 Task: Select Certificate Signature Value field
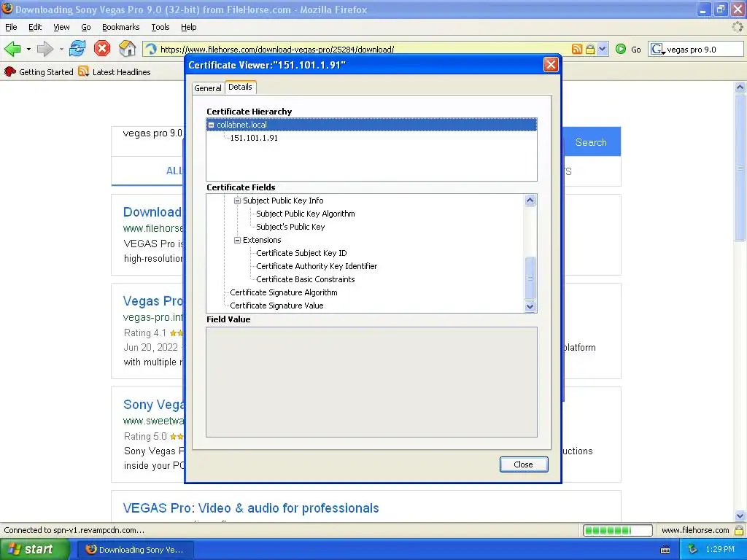pyautogui.click(x=276, y=306)
